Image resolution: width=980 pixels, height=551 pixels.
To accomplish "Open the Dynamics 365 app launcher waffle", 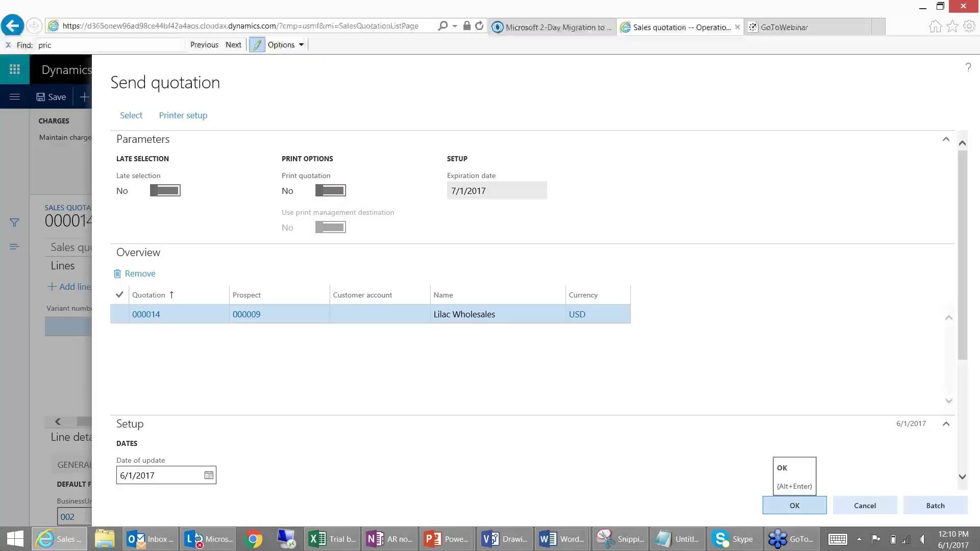I will [x=14, y=69].
